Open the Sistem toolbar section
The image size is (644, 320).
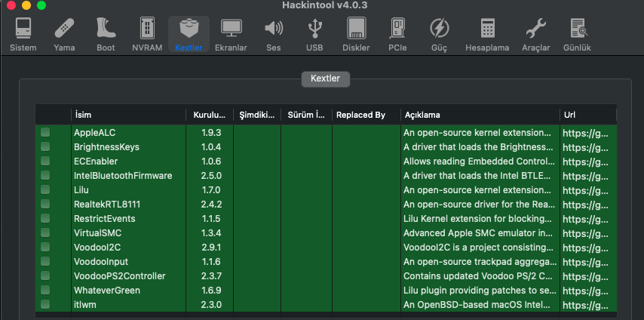(x=23, y=35)
